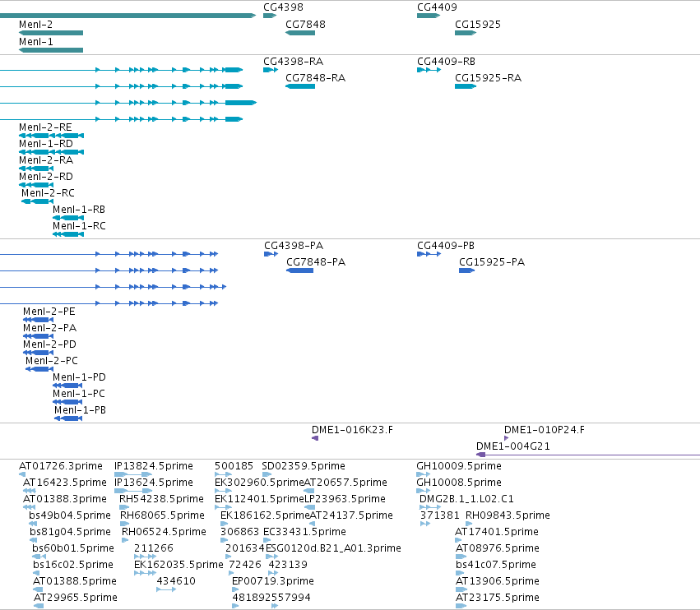Open the RH68065.5prime EST label

tap(163, 515)
